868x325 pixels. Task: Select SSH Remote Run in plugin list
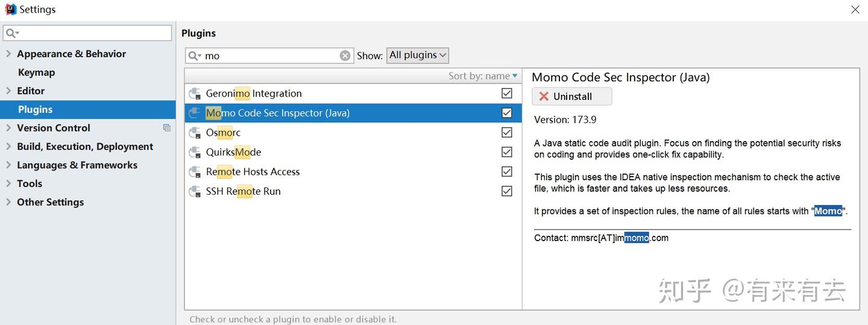[353, 191]
